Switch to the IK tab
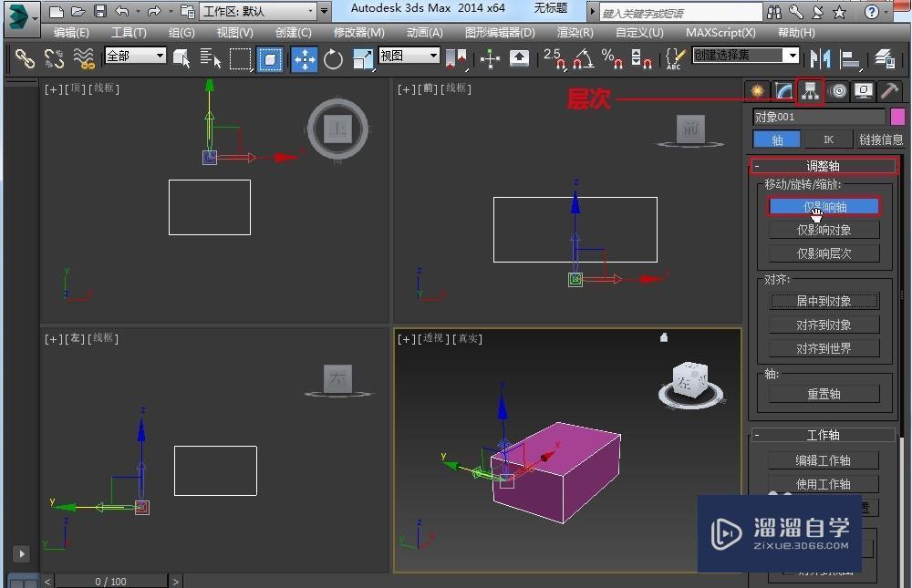The height and width of the screenshot is (588, 912). coord(827,139)
